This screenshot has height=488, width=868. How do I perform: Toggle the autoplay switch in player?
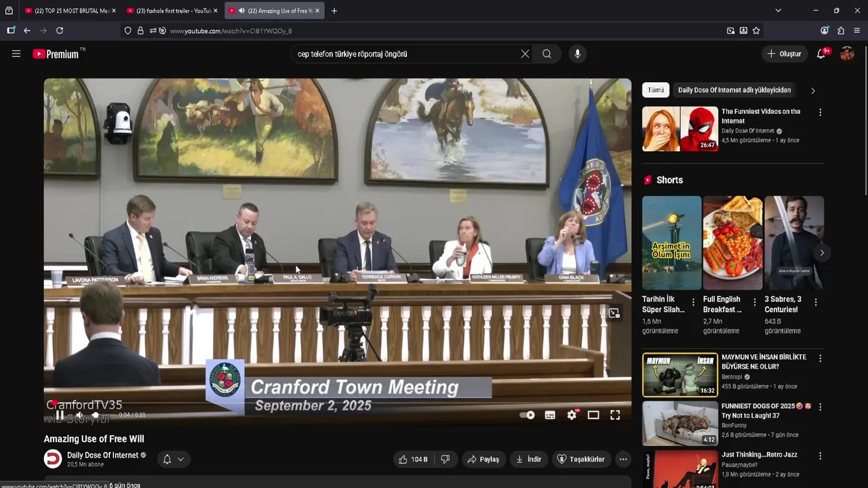528,415
